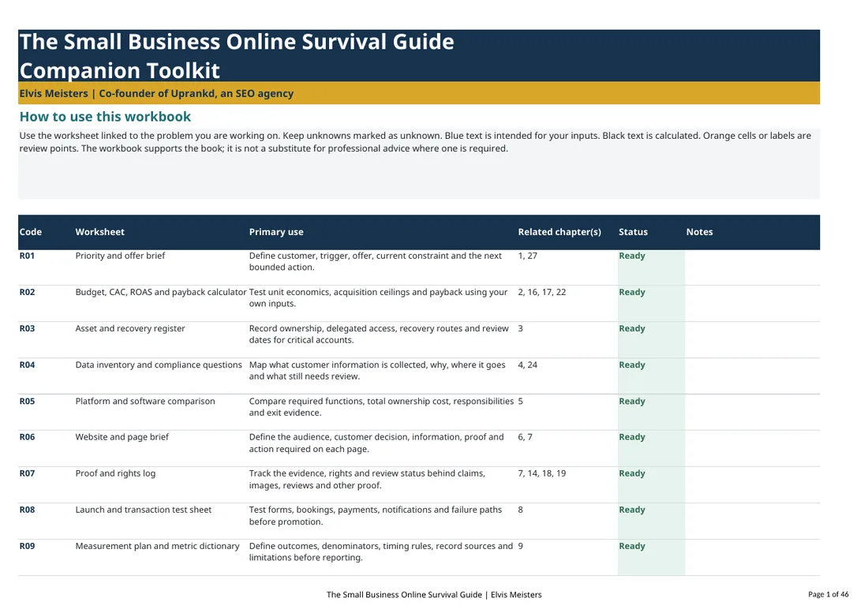Click the R03 description 'Record ownership, delegated access'
The height and width of the screenshot is (613, 868).
[379, 335]
